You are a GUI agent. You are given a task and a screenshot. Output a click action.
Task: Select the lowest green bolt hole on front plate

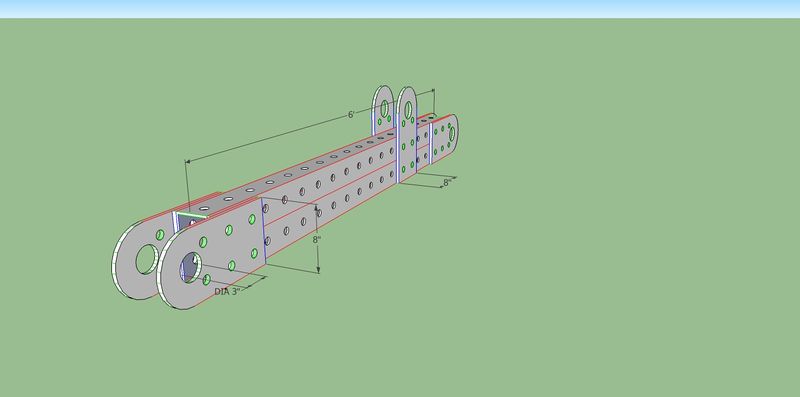[207, 280]
